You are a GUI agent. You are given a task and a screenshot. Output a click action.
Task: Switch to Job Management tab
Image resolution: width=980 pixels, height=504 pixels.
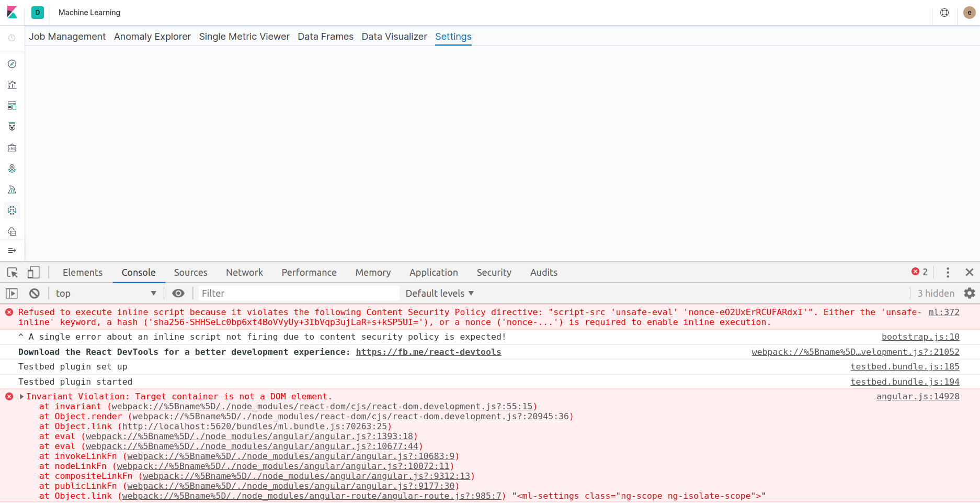pos(67,37)
